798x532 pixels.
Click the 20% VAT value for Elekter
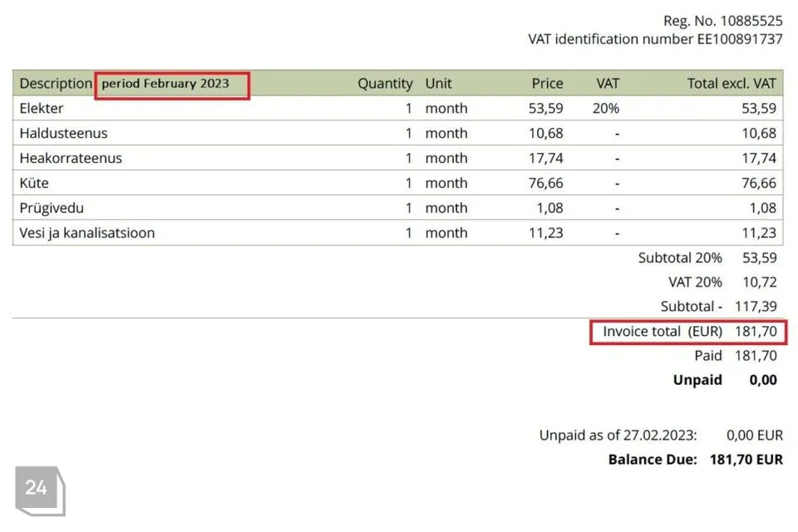(607, 108)
